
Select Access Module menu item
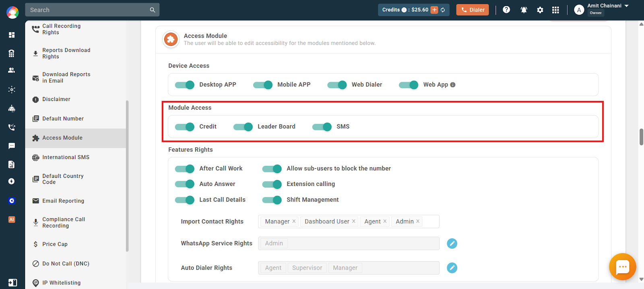click(76, 138)
